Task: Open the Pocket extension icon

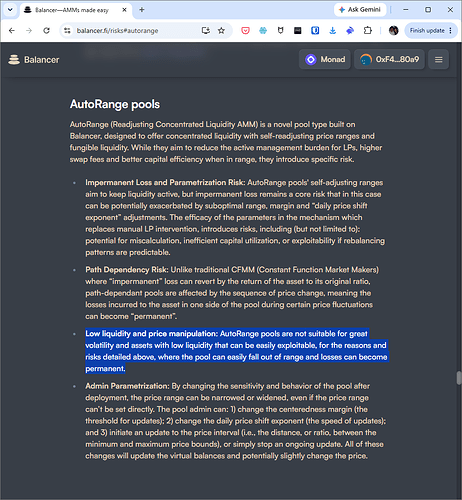Action: coord(245,31)
